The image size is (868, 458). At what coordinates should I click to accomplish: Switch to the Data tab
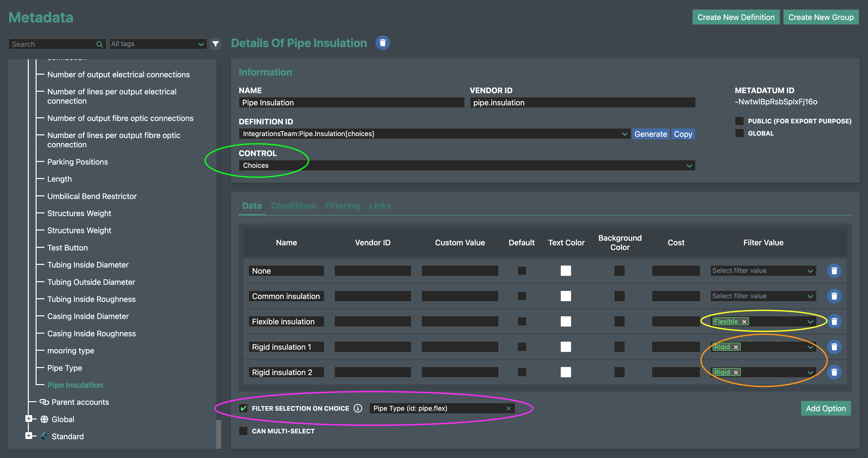tap(252, 206)
